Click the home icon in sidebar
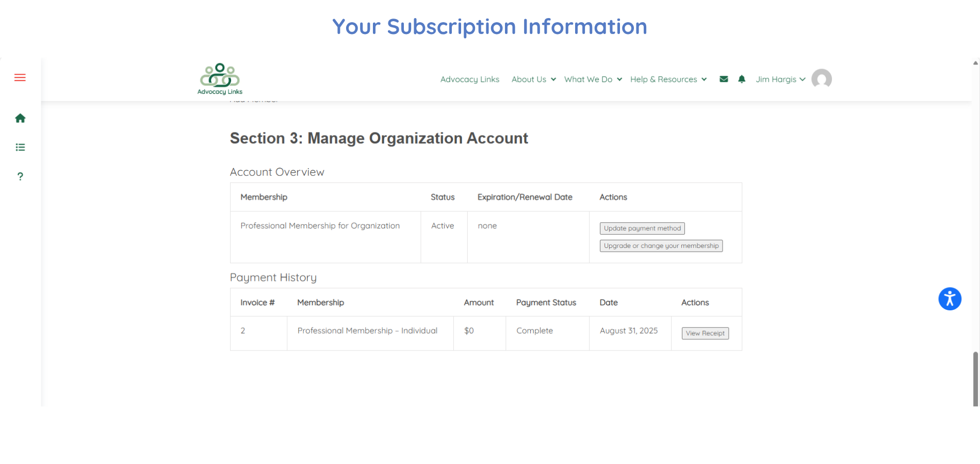The width and height of the screenshot is (980, 464). (20, 119)
